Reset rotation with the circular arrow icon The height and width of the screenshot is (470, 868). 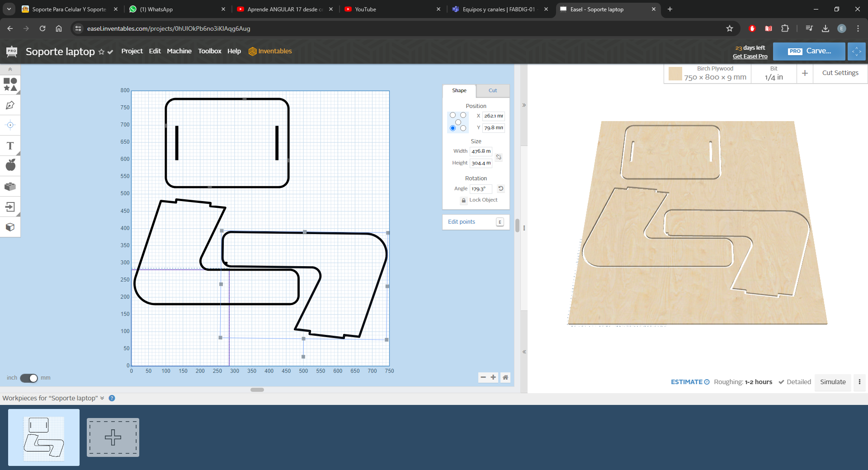click(x=501, y=188)
